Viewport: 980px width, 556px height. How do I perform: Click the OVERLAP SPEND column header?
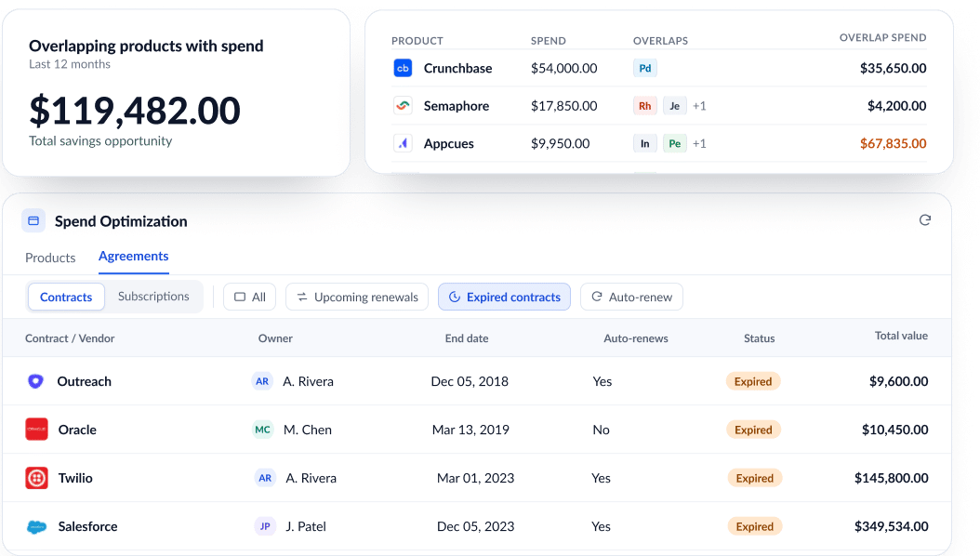[x=883, y=37]
